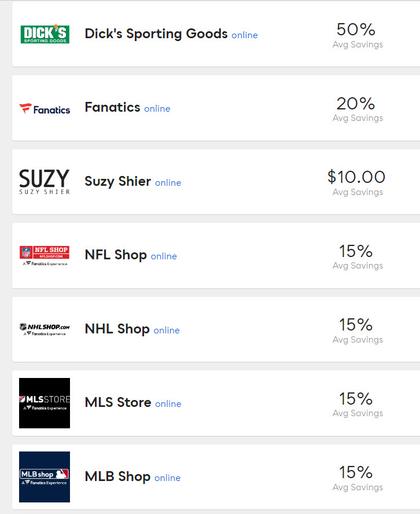Open the MLS Store name link

(118, 402)
